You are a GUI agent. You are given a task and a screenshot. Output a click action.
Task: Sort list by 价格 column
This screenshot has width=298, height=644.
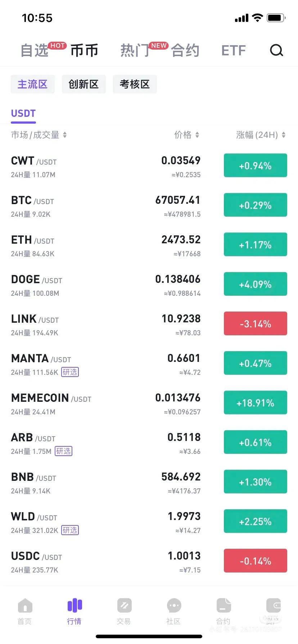pos(187,135)
